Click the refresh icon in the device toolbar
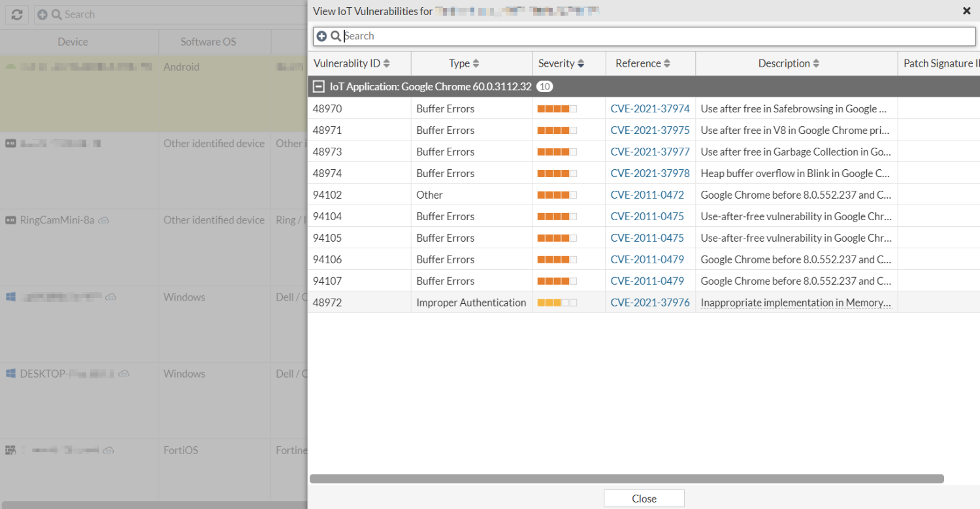980x509 pixels. click(17, 14)
